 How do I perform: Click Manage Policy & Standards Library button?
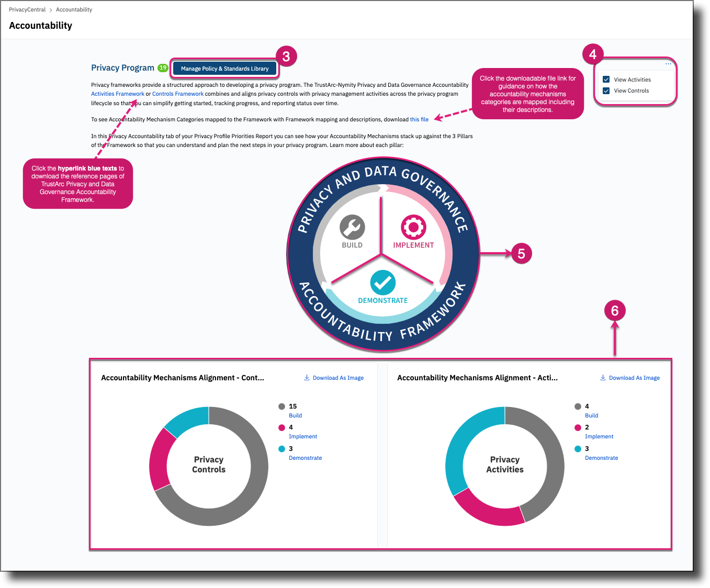[224, 69]
